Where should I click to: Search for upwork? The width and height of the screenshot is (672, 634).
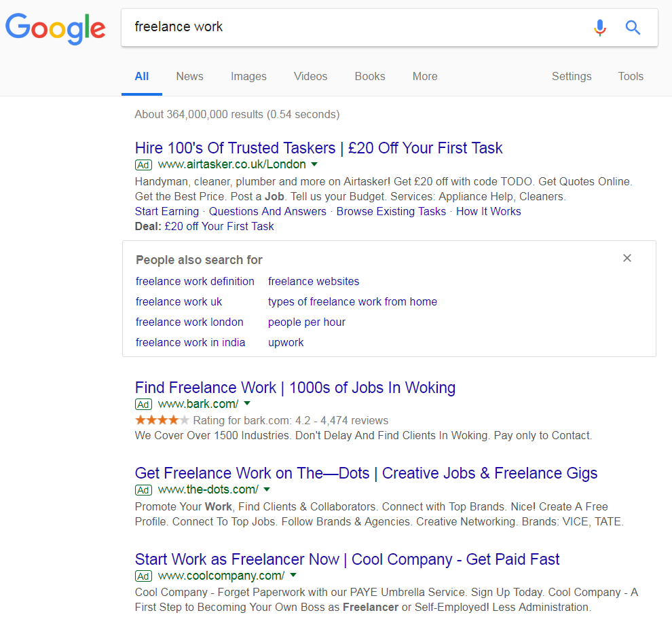(x=286, y=343)
